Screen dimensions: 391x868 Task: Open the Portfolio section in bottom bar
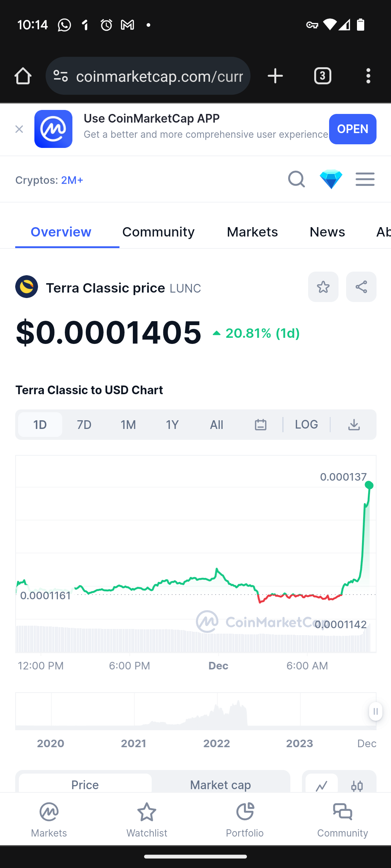coord(245,820)
